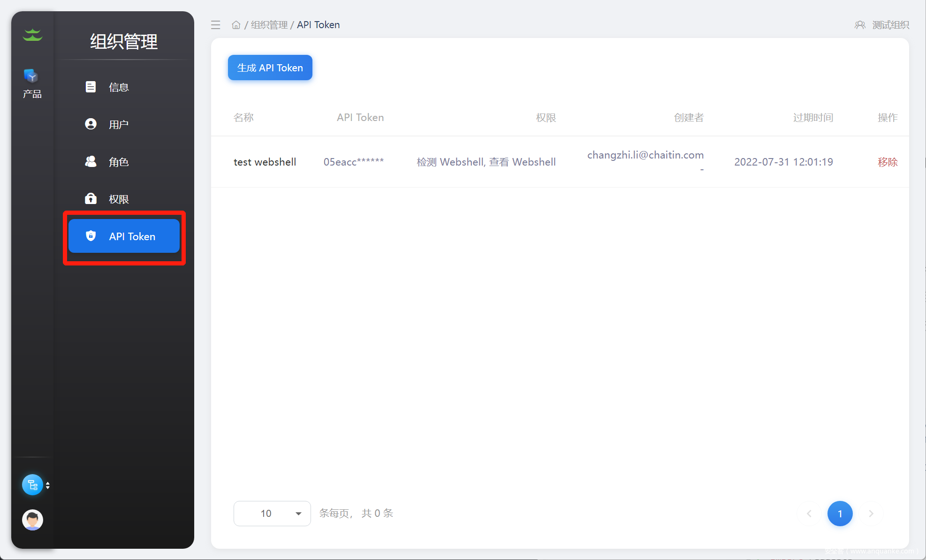Remove test webshell token via 移除
926x560 pixels.
[x=887, y=162]
